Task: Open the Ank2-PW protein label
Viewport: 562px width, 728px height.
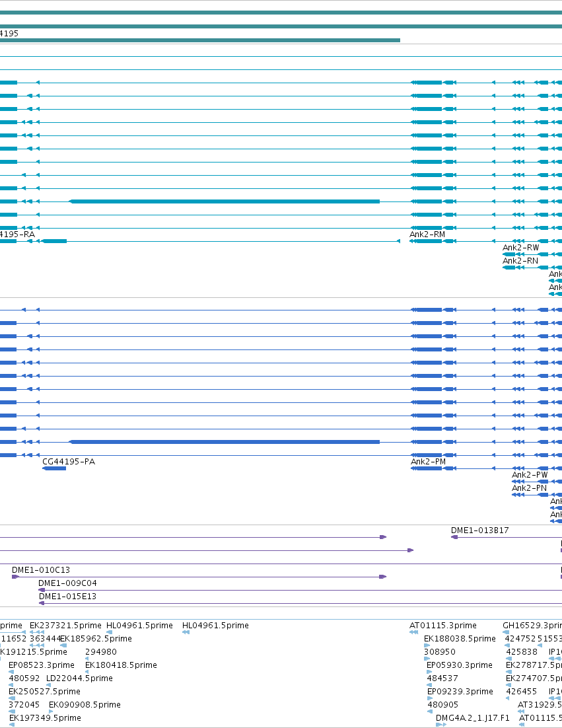Action: 530,475
